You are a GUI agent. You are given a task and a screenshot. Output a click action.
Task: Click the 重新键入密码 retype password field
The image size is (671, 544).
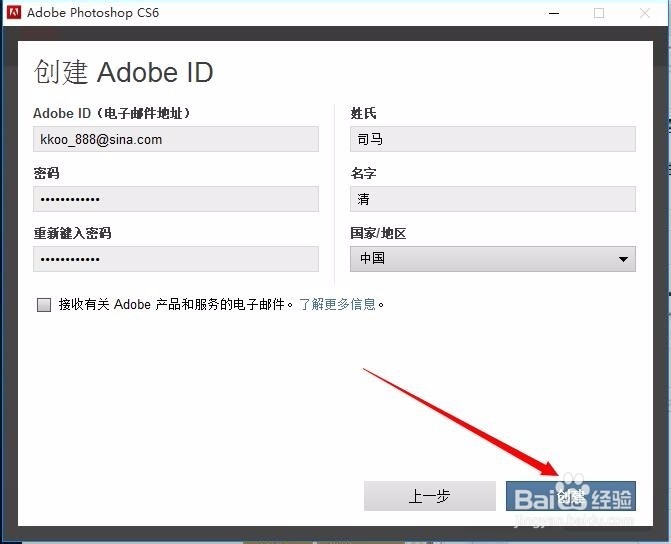[176, 259]
